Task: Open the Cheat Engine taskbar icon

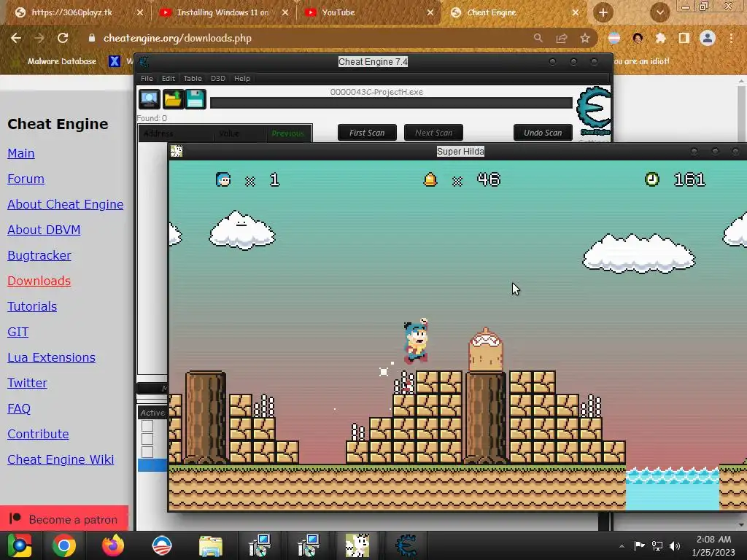Action: (406, 545)
